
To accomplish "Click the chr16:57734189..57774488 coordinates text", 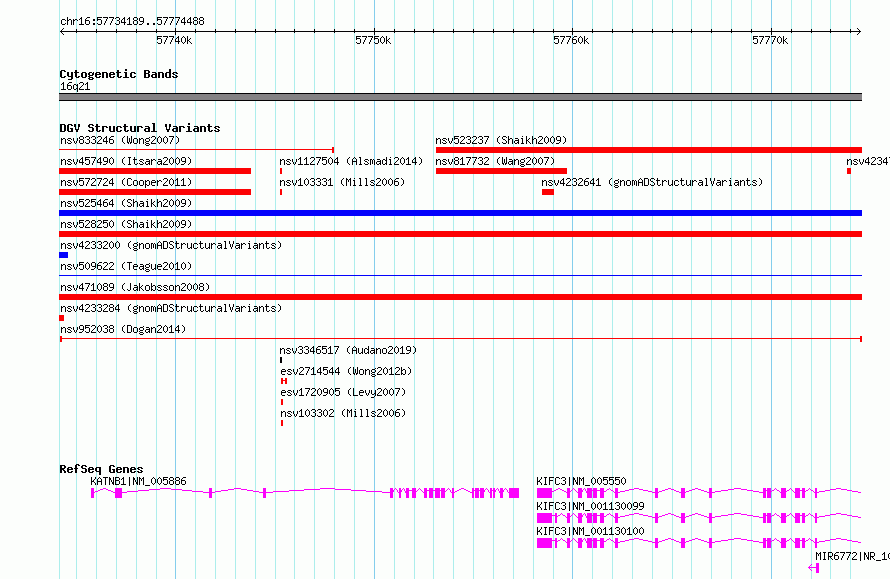I will (x=132, y=21).
